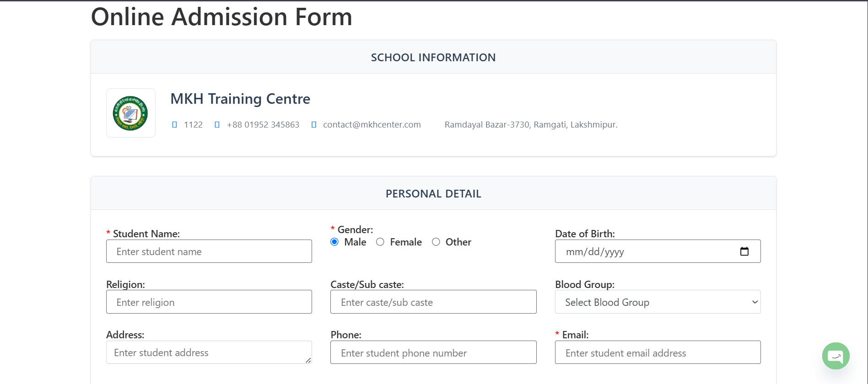Click the Caste/Sub caste input field
This screenshot has width=868, height=384.
pyautogui.click(x=433, y=302)
